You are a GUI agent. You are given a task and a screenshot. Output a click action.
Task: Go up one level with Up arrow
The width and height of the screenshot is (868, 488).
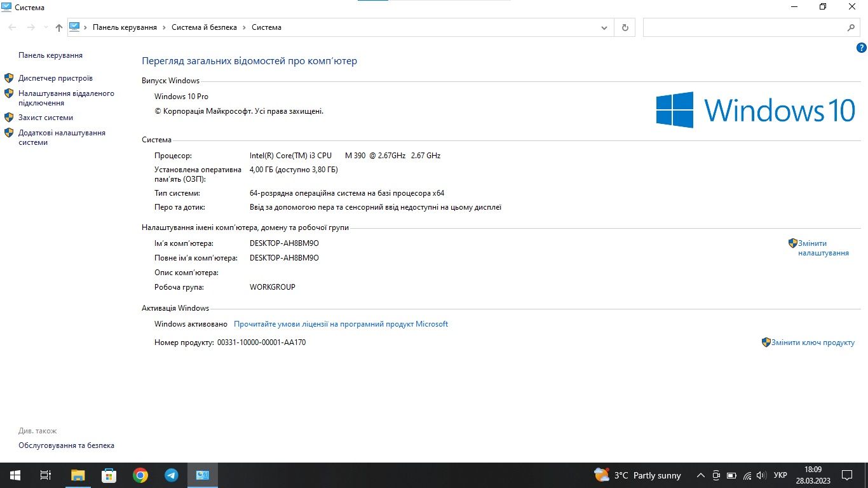coord(59,27)
